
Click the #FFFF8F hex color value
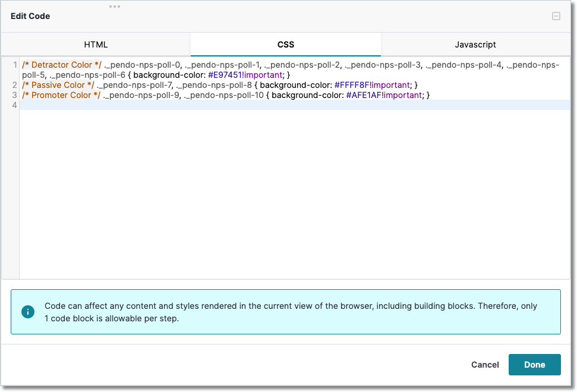click(x=352, y=85)
